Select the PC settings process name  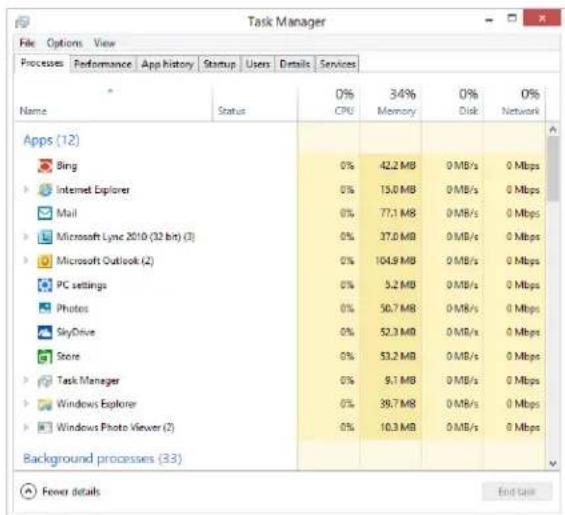[81, 285]
